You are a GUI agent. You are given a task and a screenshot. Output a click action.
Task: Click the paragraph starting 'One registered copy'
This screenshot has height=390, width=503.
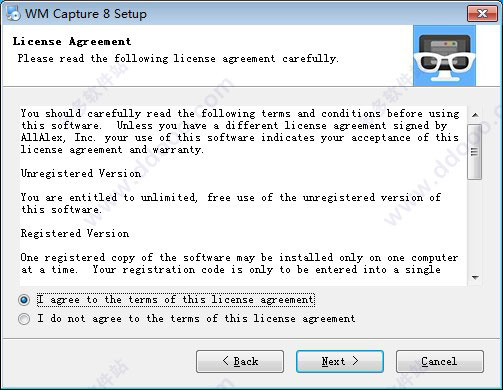pos(239,263)
